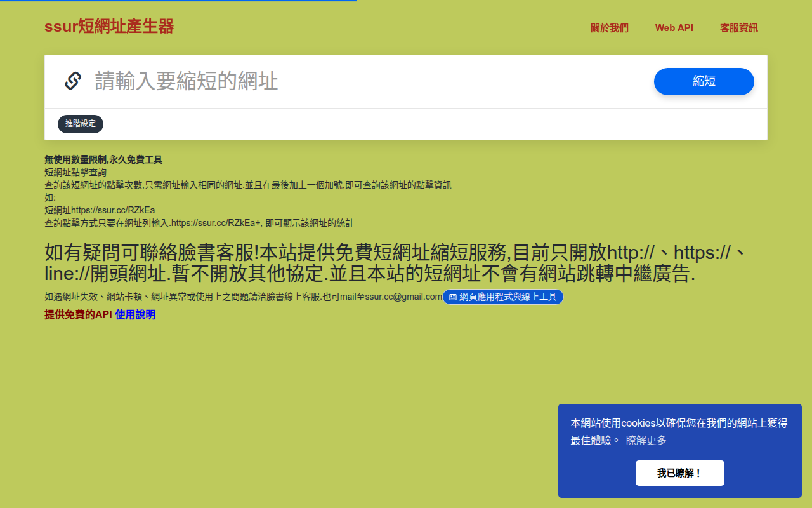Click the sentence containing https://ssur.cc/RZkEa+
This screenshot has width=812, height=508.
click(199, 223)
